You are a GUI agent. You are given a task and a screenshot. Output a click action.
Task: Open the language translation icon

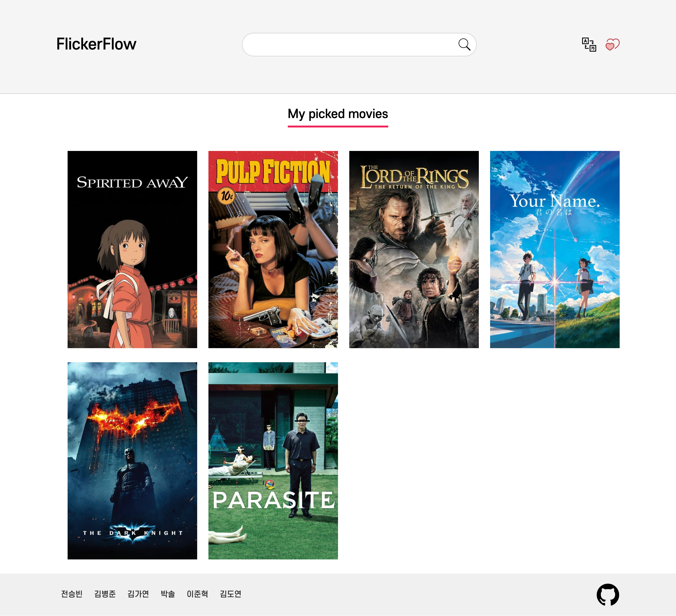coord(589,44)
